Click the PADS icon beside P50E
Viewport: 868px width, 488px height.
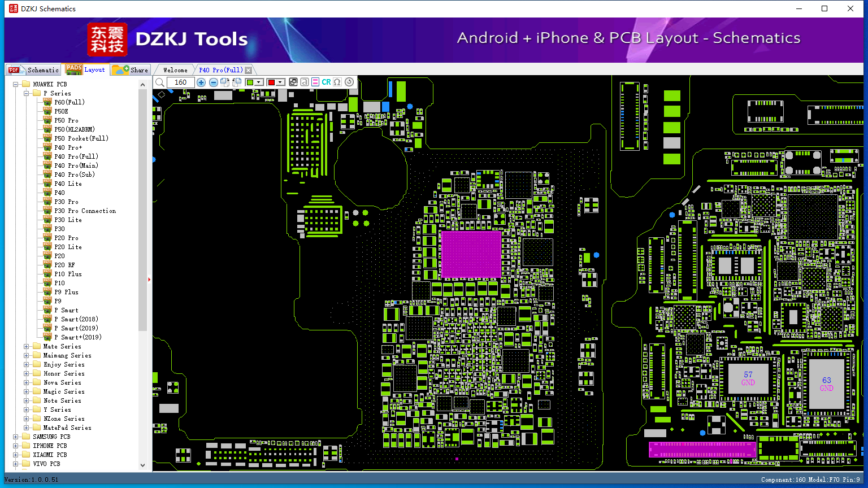tap(47, 111)
